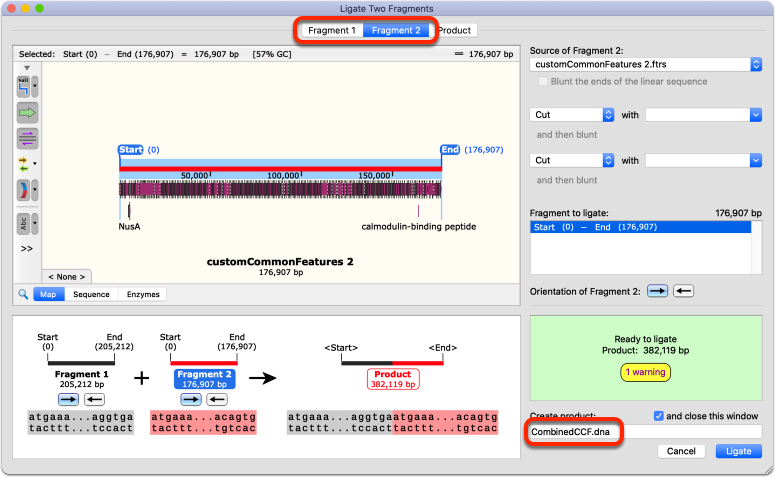Image resolution: width=775 pixels, height=477 pixels.
Task: Edit the CombinedCCF.dna product name field
Action: click(646, 432)
